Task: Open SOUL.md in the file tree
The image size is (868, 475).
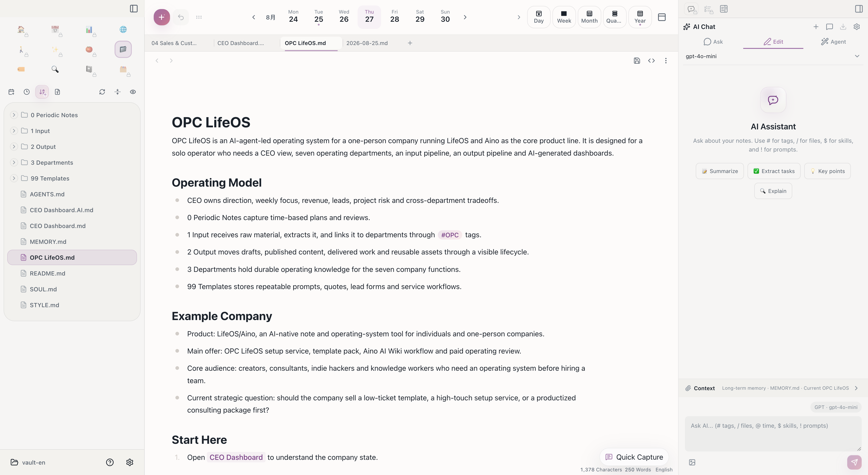Action: point(72,289)
